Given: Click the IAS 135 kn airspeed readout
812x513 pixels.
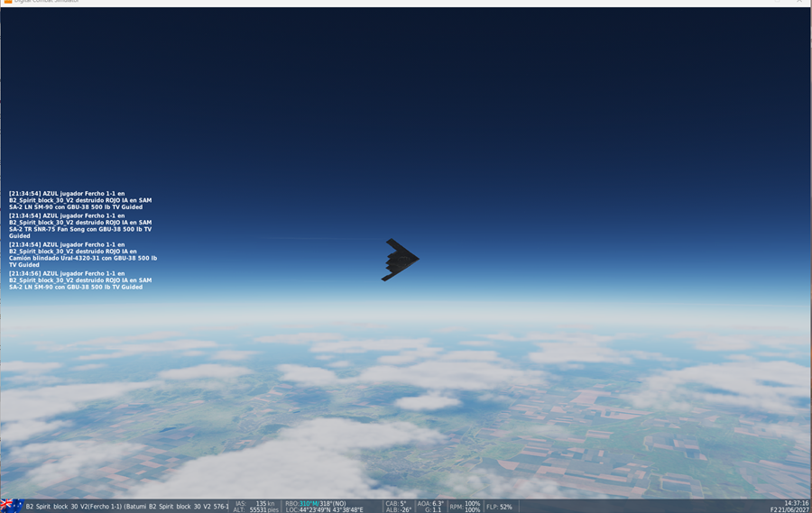Looking at the screenshot, I should coord(255,503).
